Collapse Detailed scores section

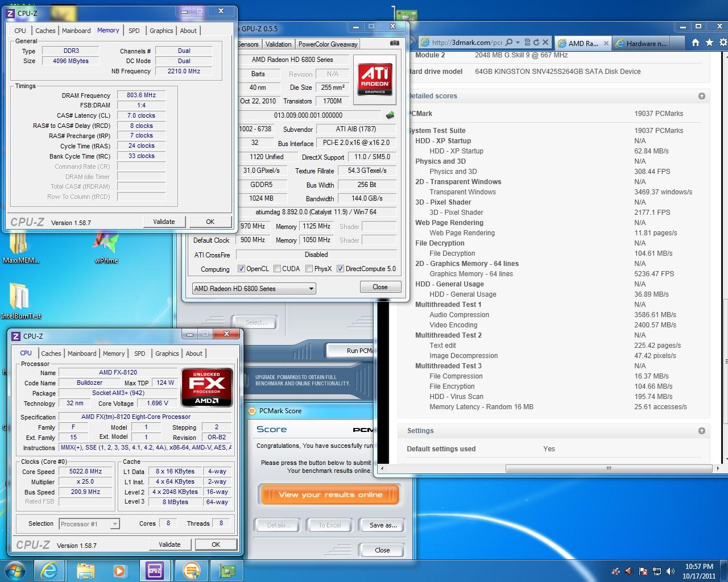(x=702, y=96)
